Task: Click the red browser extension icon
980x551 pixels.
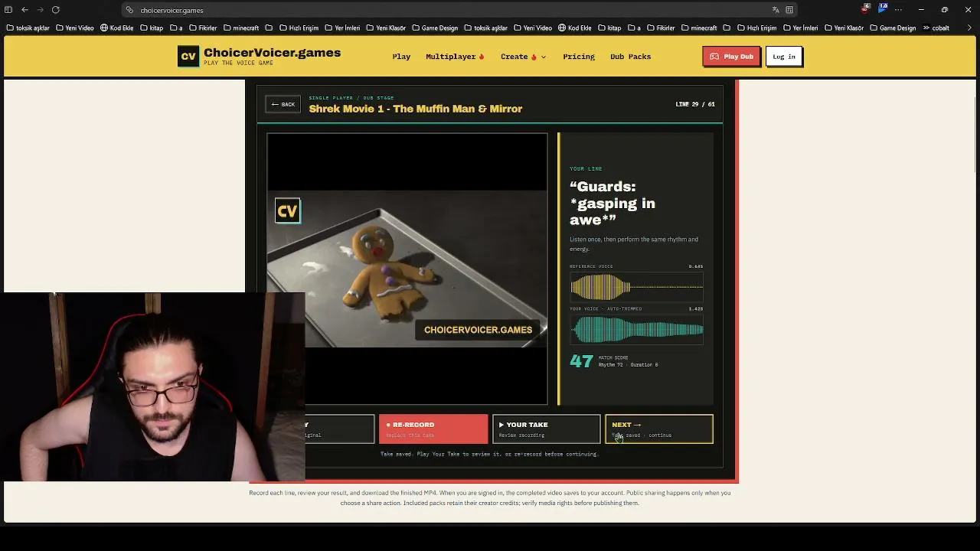Action: point(866,8)
